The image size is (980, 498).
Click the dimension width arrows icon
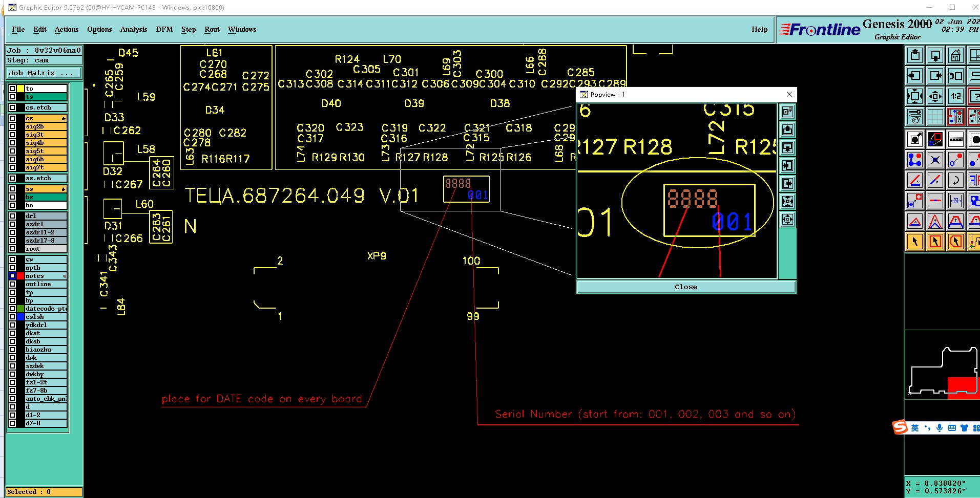(956, 201)
